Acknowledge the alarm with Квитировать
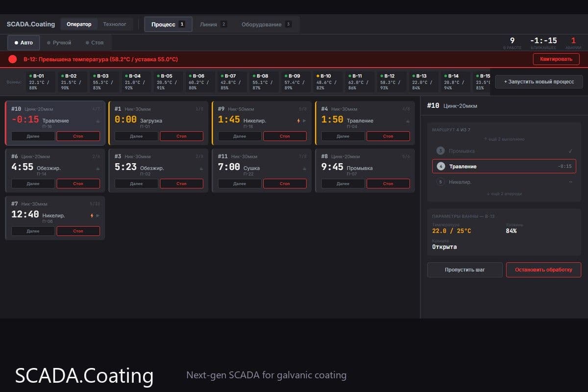588x392 pixels. pyautogui.click(x=556, y=59)
